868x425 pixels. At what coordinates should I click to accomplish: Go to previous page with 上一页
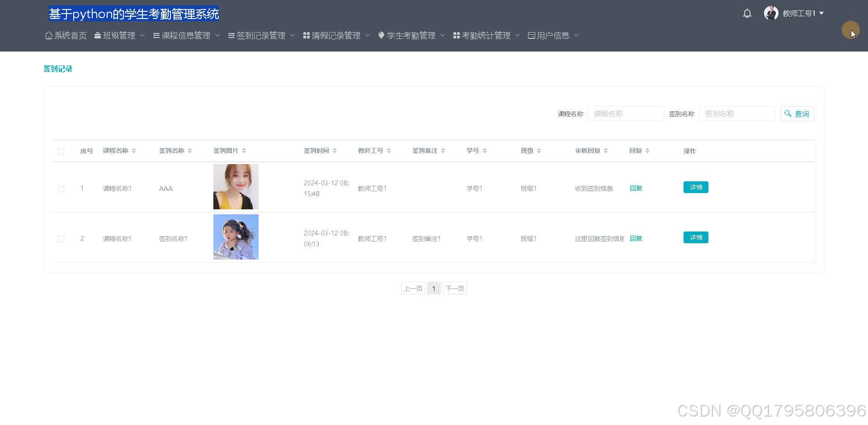coord(413,288)
